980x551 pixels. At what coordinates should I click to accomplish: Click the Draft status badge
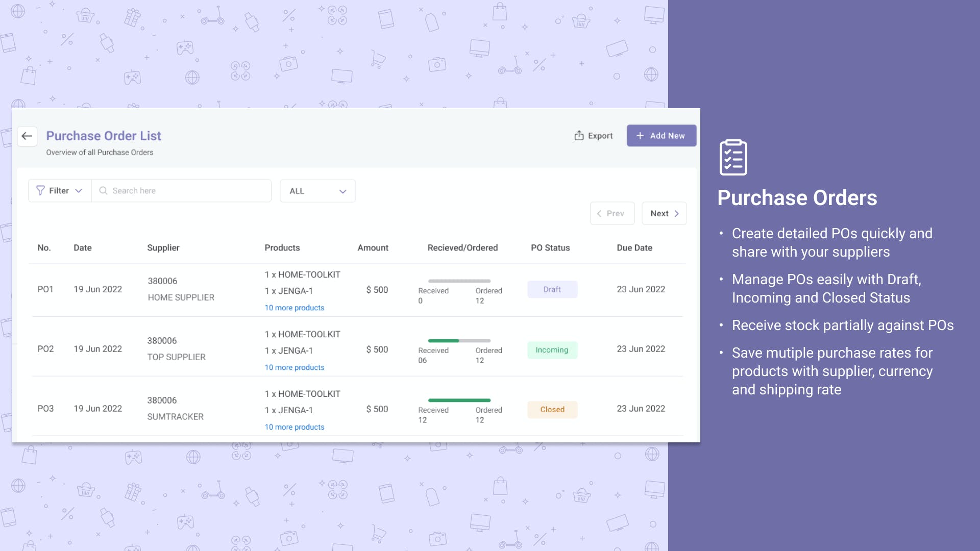point(552,289)
